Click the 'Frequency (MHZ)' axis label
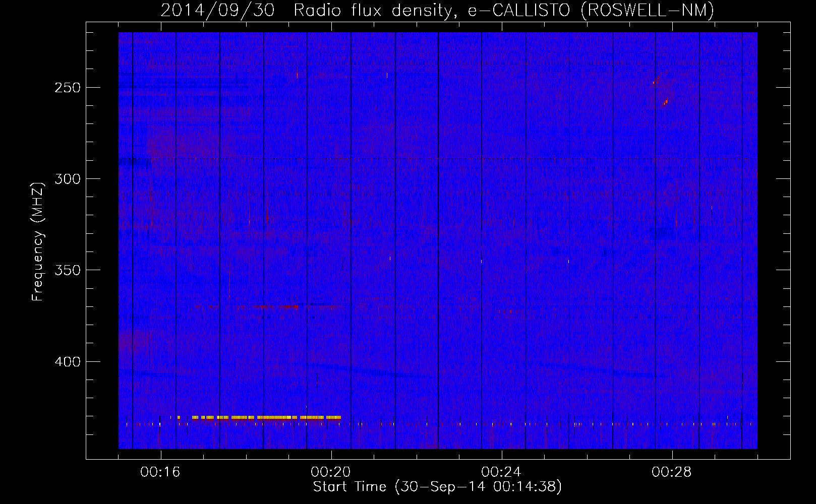816x504 pixels. coord(38,242)
